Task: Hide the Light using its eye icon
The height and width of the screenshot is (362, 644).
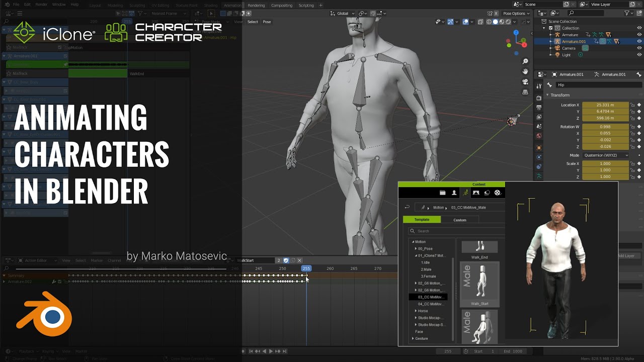Action: [639, 55]
